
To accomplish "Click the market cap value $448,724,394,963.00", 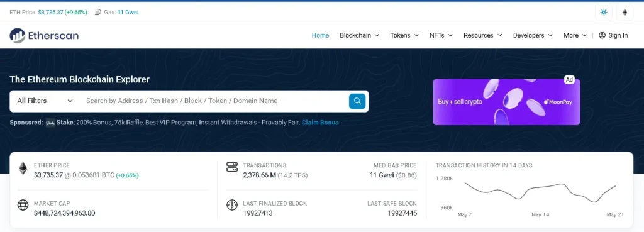I will pyautogui.click(x=65, y=213).
